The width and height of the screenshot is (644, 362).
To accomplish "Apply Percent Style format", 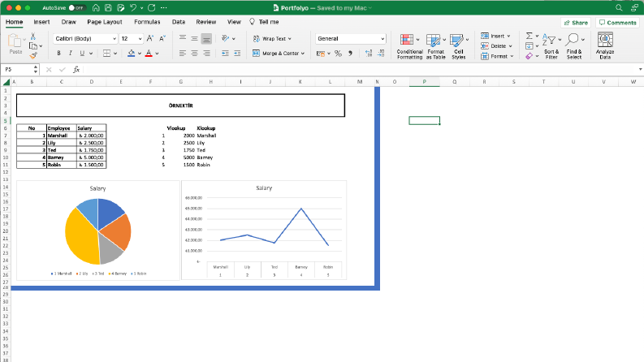I will [338, 54].
